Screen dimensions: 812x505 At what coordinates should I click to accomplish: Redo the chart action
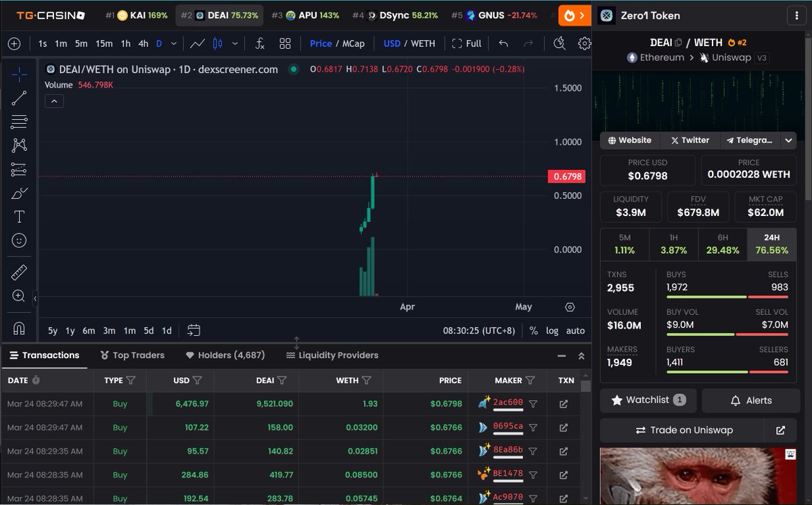coord(528,43)
